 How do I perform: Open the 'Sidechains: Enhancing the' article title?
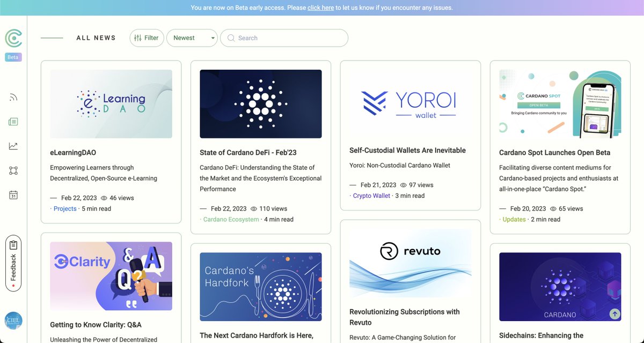541,335
